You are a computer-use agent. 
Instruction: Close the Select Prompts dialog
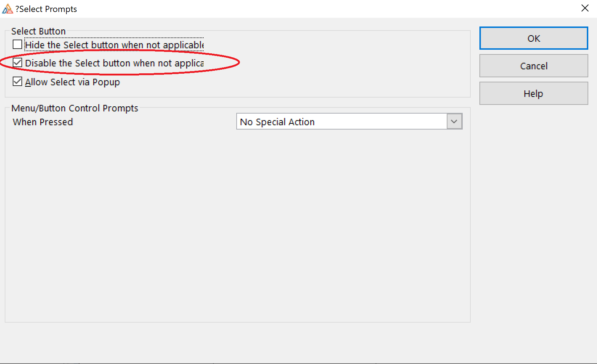point(585,8)
